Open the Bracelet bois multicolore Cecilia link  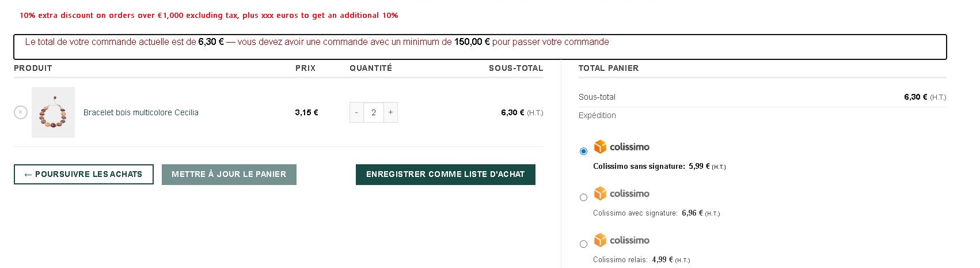click(x=141, y=112)
